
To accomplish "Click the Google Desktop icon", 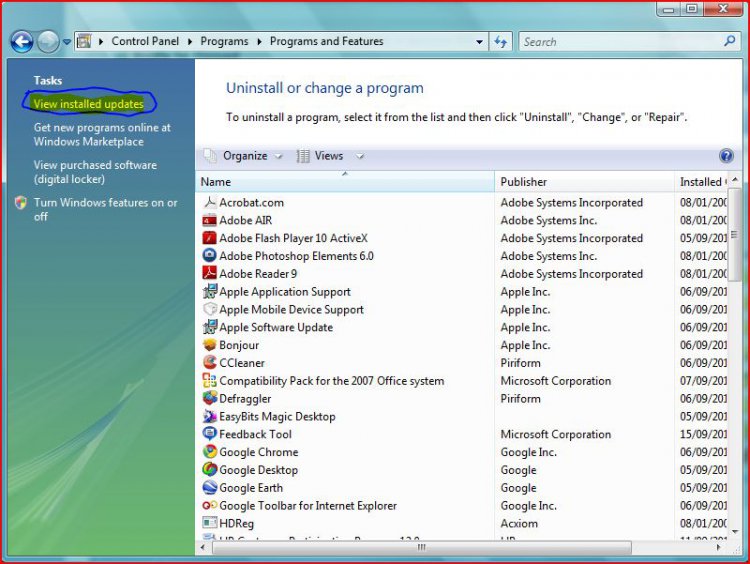I will (x=209, y=469).
